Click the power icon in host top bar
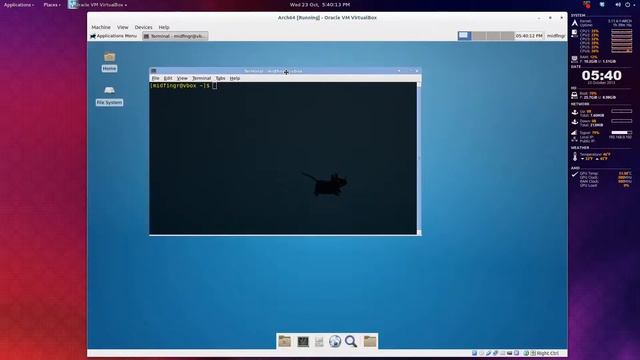This screenshot has width=640, height=360. tap(628, 5)
